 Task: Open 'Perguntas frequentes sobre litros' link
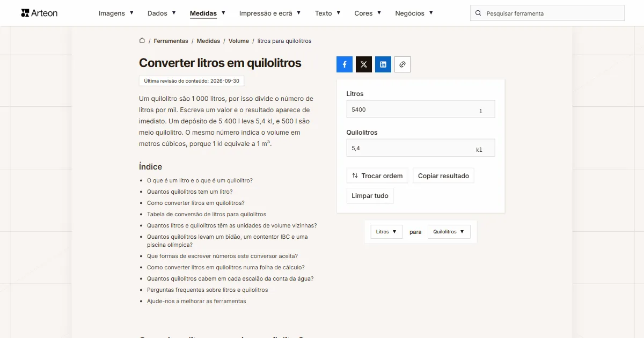pos(207,290)
